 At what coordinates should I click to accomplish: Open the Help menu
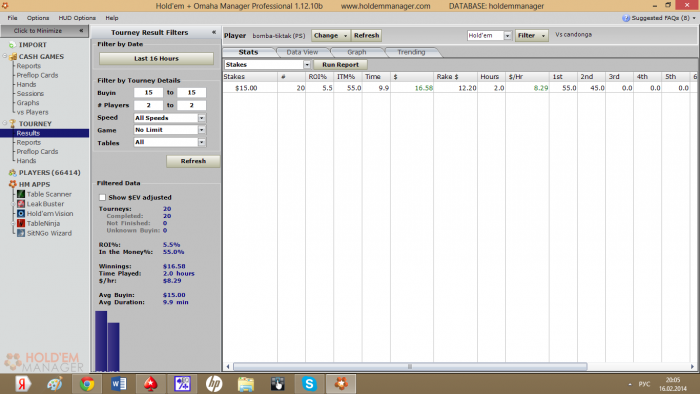112,18
